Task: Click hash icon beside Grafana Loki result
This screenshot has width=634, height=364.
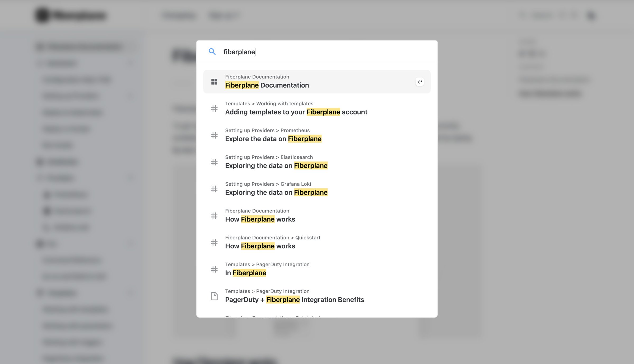Action: click(x=214, y=189)
